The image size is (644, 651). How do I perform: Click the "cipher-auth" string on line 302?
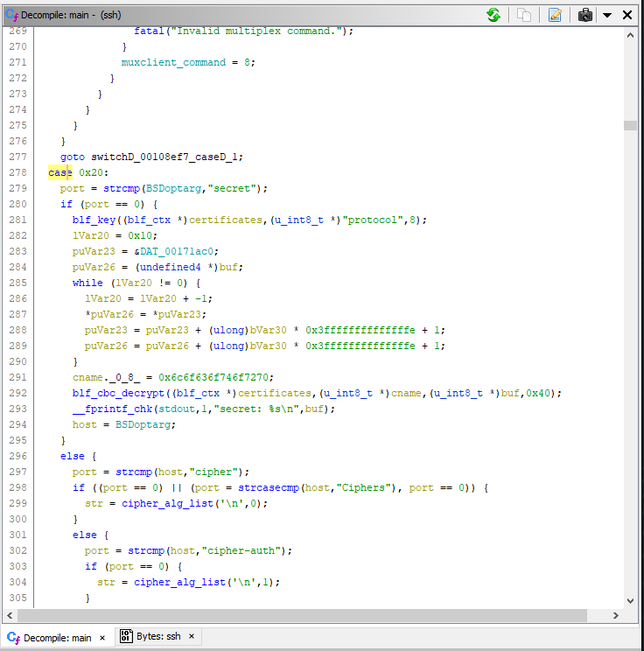241,551
